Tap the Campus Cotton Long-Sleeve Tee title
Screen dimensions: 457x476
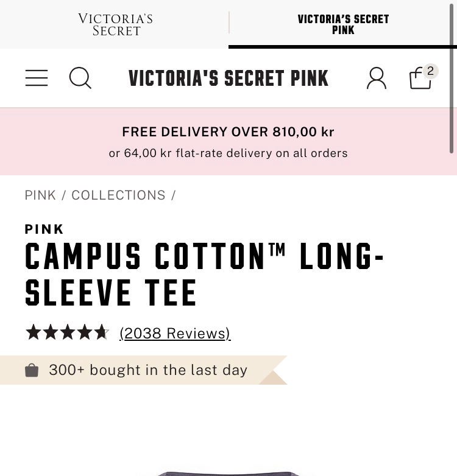[x=204, y=274]
